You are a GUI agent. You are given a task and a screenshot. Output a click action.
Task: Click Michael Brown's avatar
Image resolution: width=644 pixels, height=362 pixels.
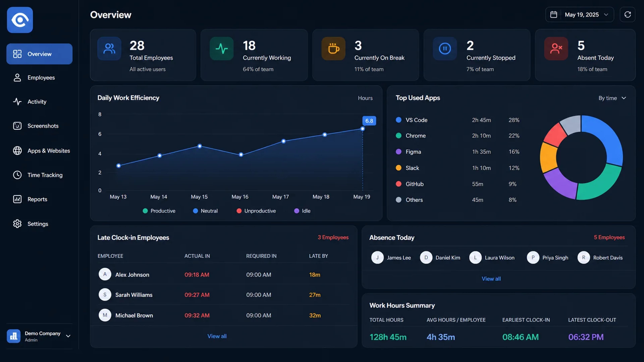pos(105,315)
